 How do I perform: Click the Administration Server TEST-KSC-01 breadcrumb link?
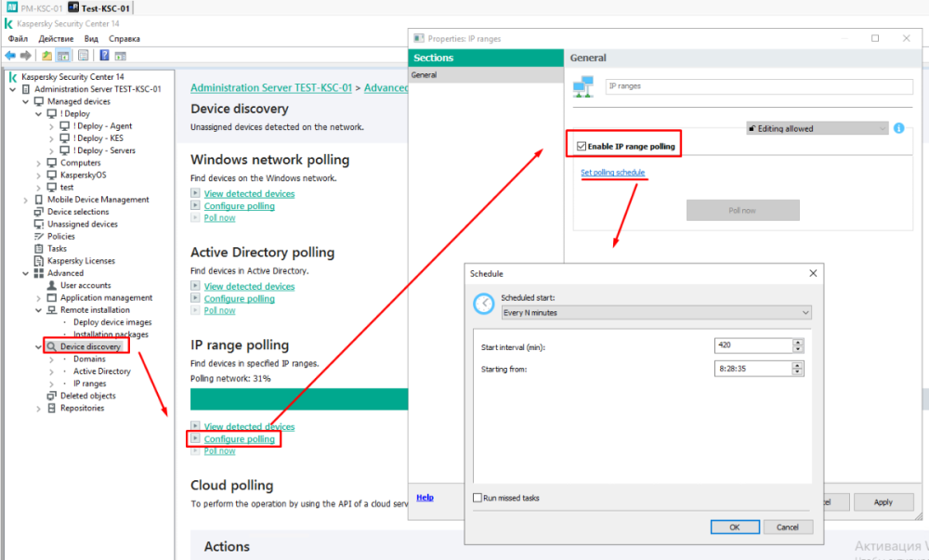pyautogui.click(x=271, y=87)
